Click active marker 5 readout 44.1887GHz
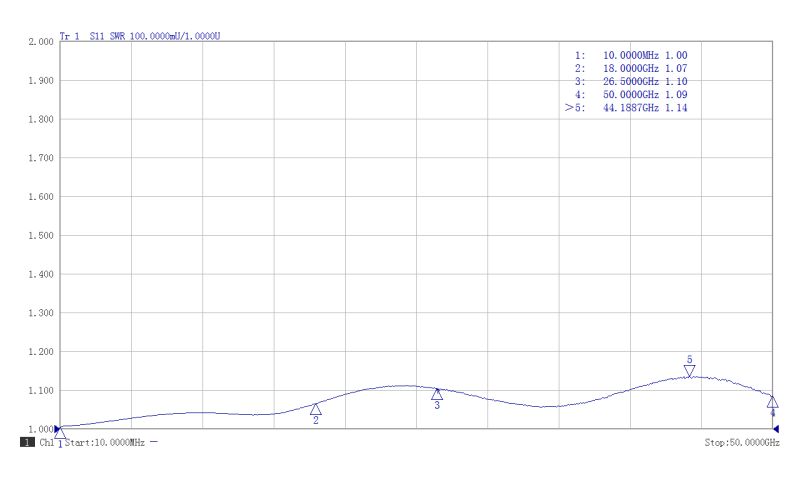Image resolution: width=800 pixels, height=500 pixels. (x=628, y=107)
